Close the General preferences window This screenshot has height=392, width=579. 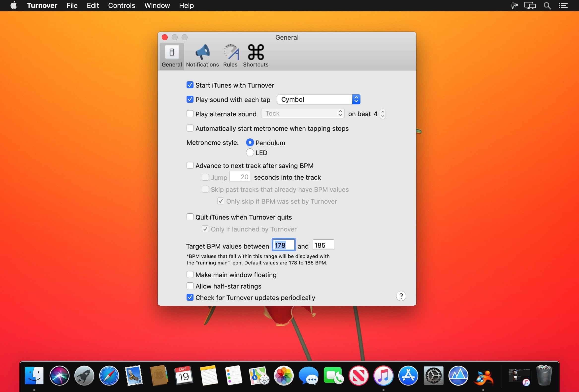pyautogui.click(x=165, y=37)
